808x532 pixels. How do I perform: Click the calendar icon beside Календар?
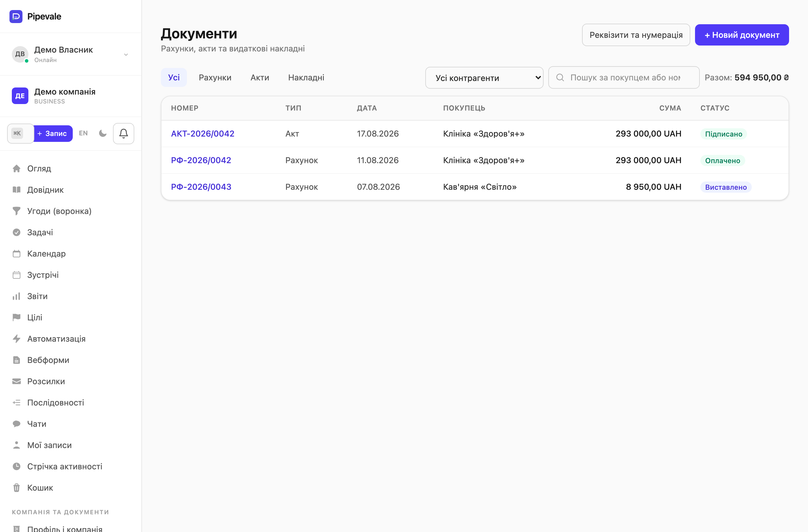16,254
